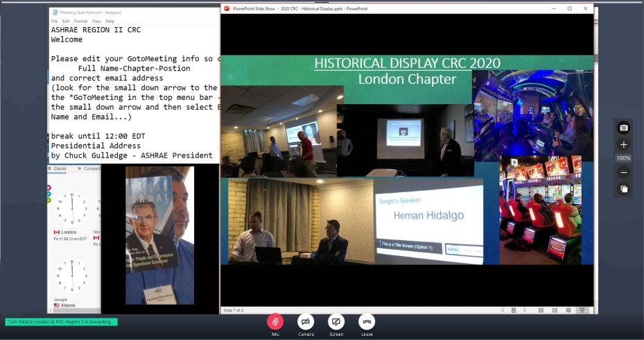Click the 100% zoom level indicator
Screen dimensions: 644x340
(623, 158)
